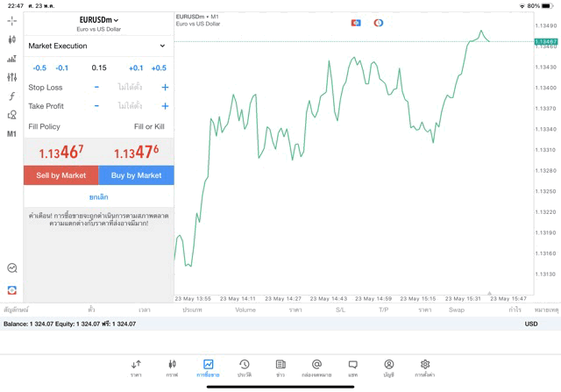Viewport: 561px width, 392px height.
Task: Open the Settings gear tab
Action: tap(425, 367)
